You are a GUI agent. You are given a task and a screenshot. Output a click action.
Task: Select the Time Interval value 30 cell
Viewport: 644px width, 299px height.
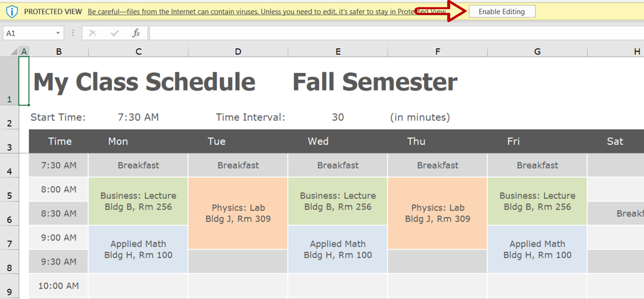coord(338,117)
